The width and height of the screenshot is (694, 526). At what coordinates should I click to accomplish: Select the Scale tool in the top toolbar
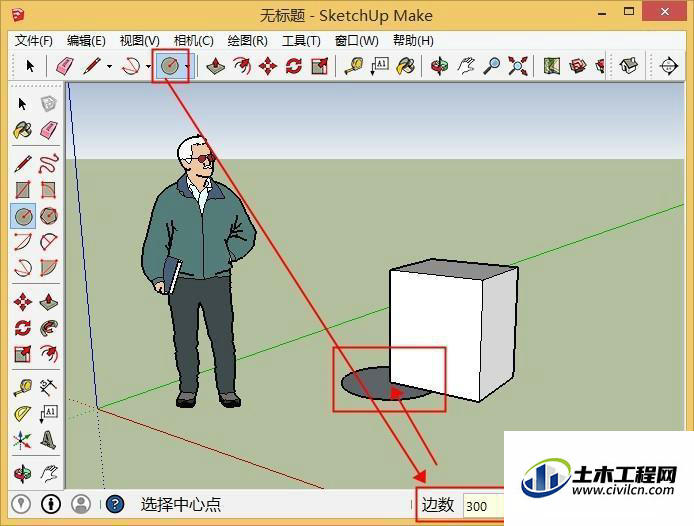320,66
